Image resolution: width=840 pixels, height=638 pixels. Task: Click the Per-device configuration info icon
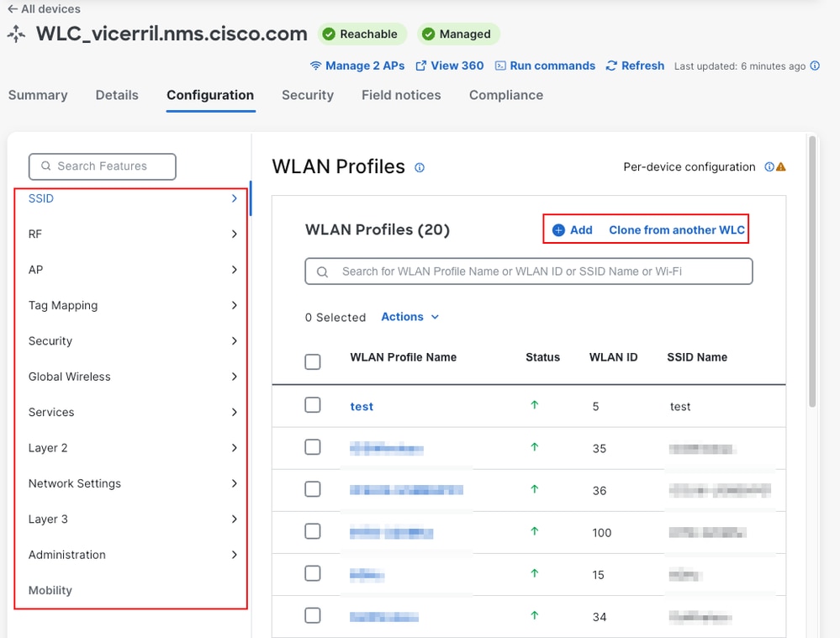(769, 166)
